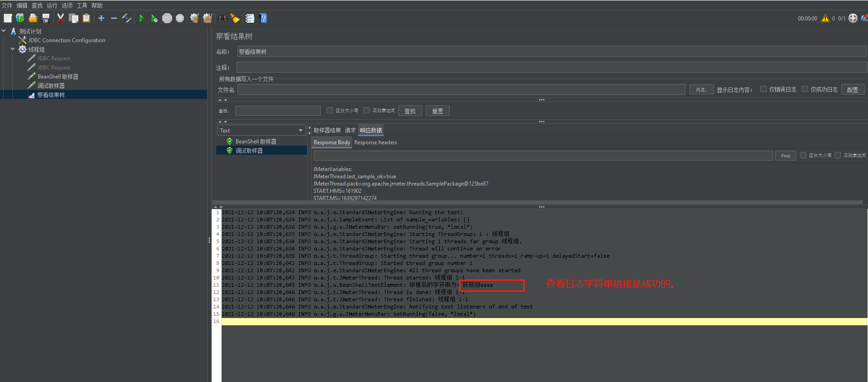This screenshot has width=868, height=382.
Task: Click the Find button in Response Body
Action: 785,156
